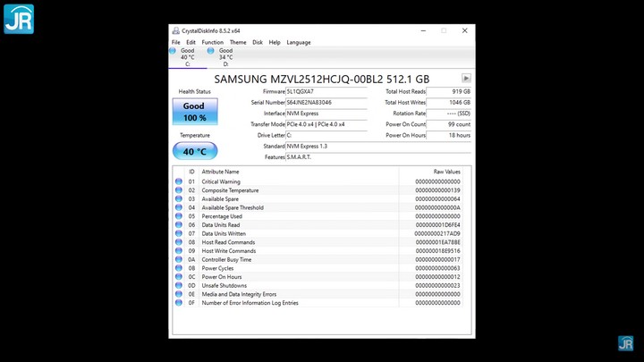Click the Features S.M.A.R.T. field
Screen dimensions: 644x362
[x=378, y=157]
